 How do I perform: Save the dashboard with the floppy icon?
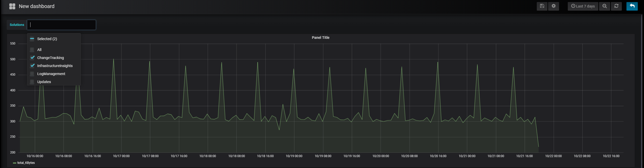542,6
